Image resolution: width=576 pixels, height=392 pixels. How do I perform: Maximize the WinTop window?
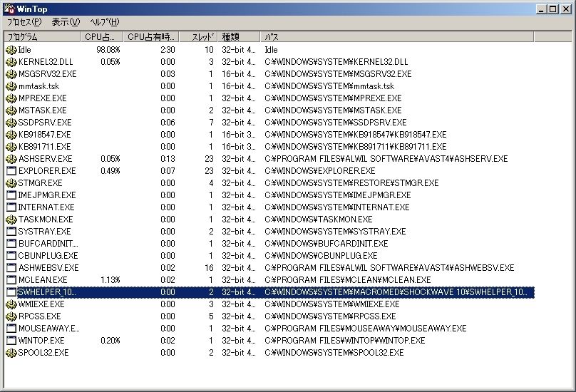(553, 9)
